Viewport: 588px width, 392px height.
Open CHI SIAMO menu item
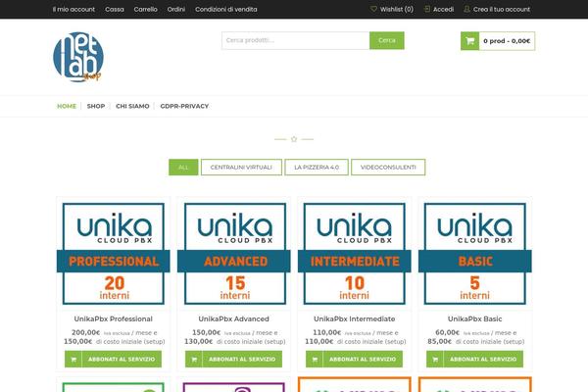pyautogui.click(x=132, y=106)
